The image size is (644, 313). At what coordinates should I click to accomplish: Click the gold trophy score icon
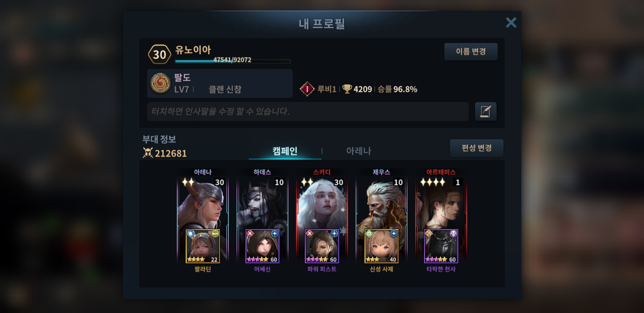pyautogui.click(x=347, y=89)
